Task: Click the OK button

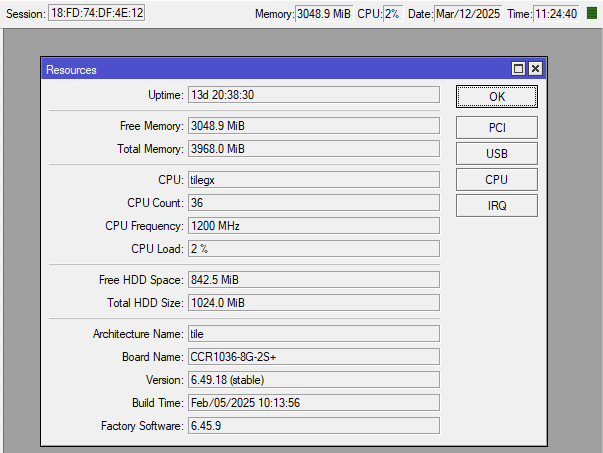Action: [497, 96]
